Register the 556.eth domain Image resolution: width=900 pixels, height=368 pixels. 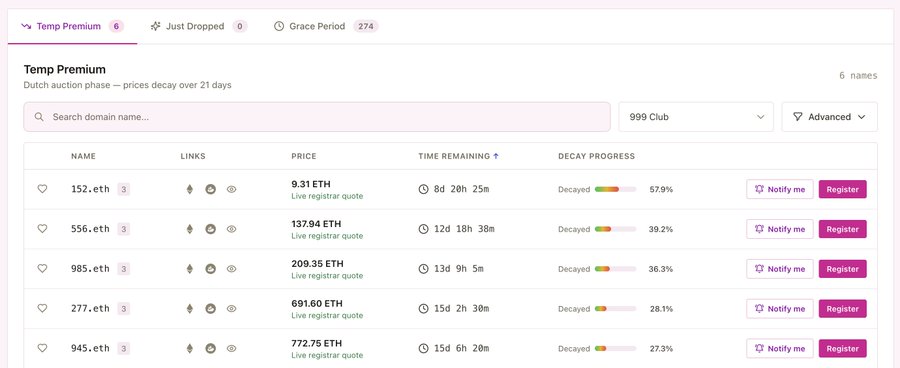[x=843, y=228]
